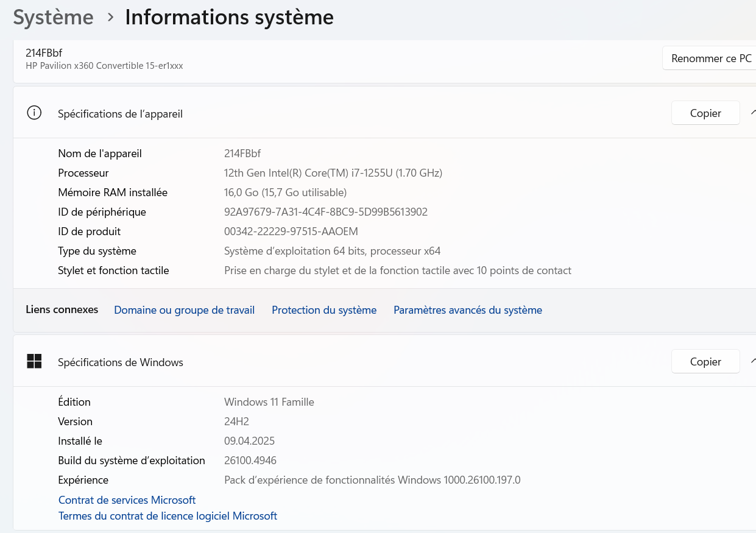
Task: Go back to Système in the breadcrumb
Action: click(54, 17)
